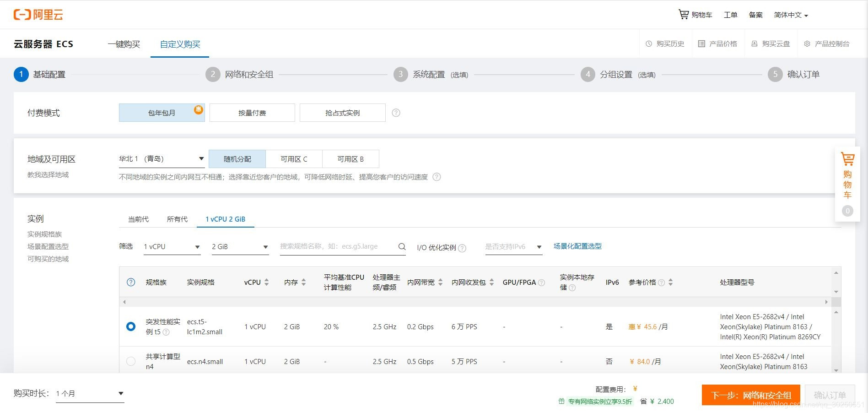Screen dimensions: 868x413
Task: Click help icon beside payment mode options
Action: pyautogui.click(x=396, y=113)
